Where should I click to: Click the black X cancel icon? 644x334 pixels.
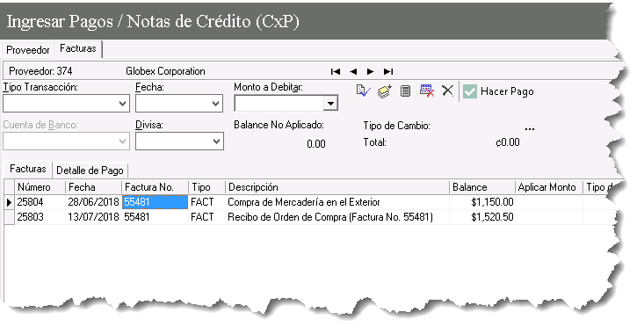click(x=447, y=91)
